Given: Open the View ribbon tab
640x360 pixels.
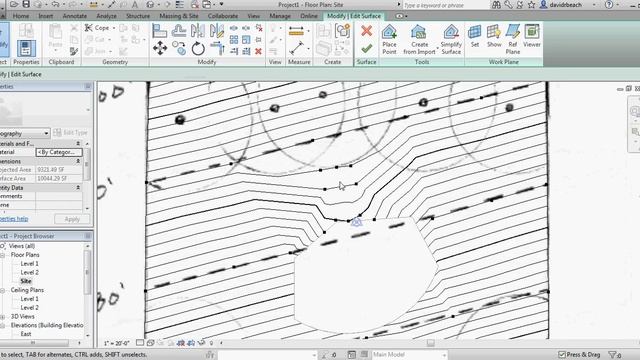Looking at the screenshot, I should 253,16.
